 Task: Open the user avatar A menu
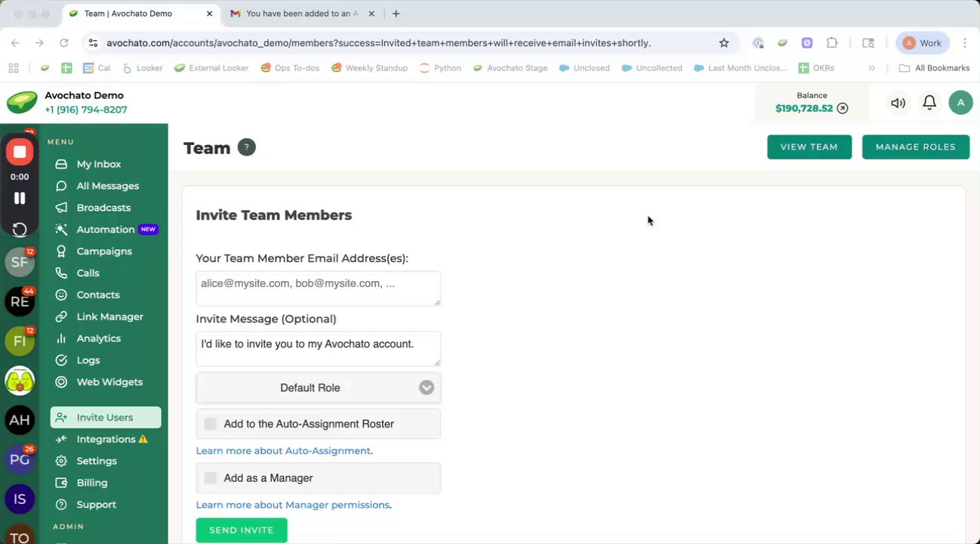(960, 103)
